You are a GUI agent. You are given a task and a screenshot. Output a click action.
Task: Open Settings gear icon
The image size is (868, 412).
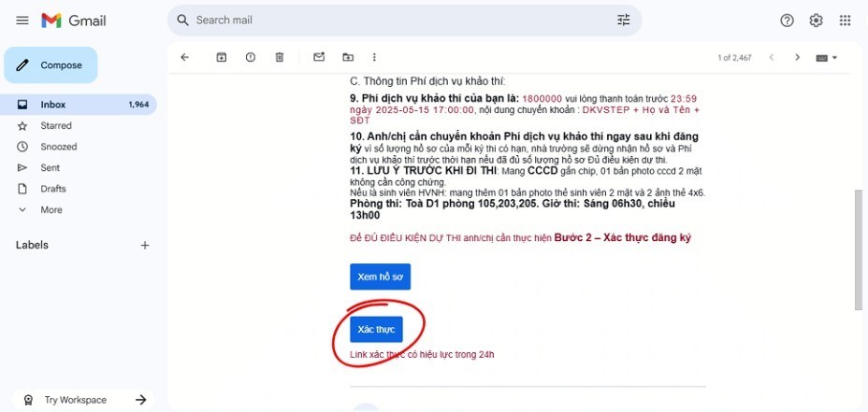pos(816,21)
